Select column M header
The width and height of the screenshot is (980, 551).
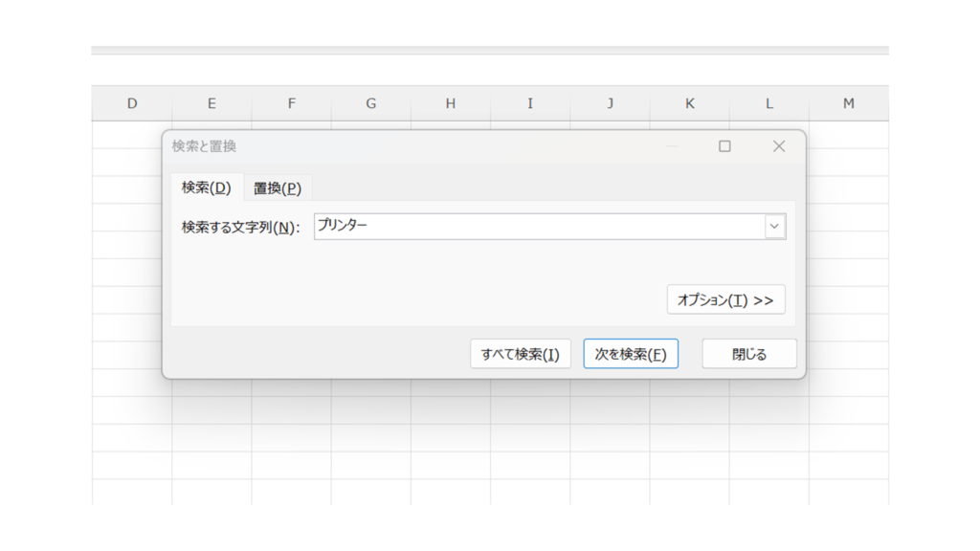(x=848, y=103)
